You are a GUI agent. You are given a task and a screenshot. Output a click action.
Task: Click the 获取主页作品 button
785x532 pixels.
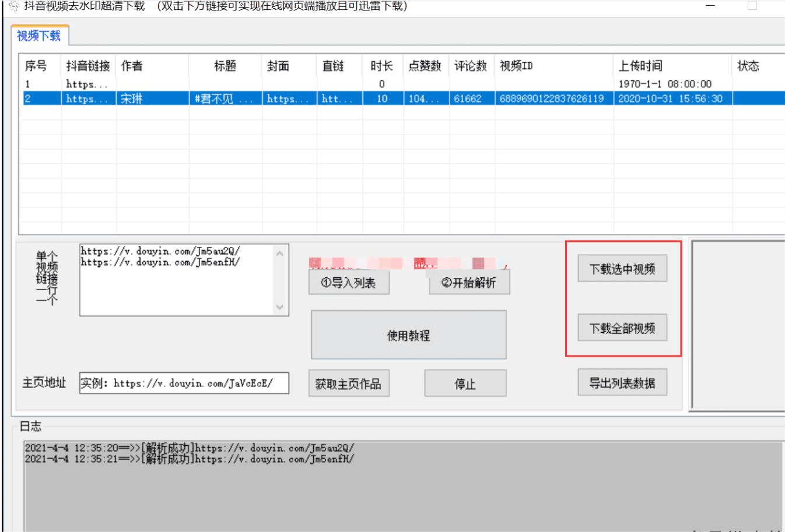coord(348,383)
